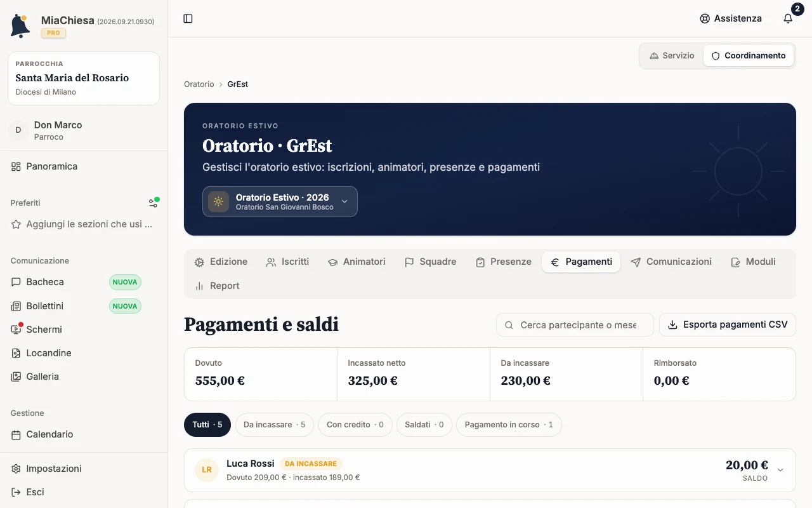Open Impostazioni in sidebar

84,469
